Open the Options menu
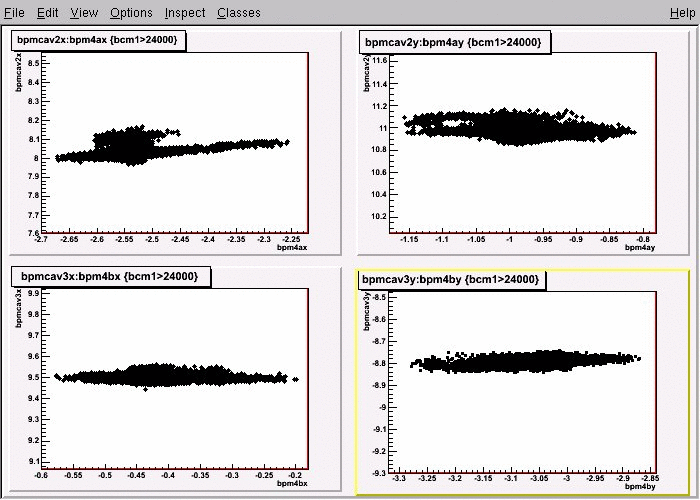Screen dimensions: 700x500 (131, 12)
